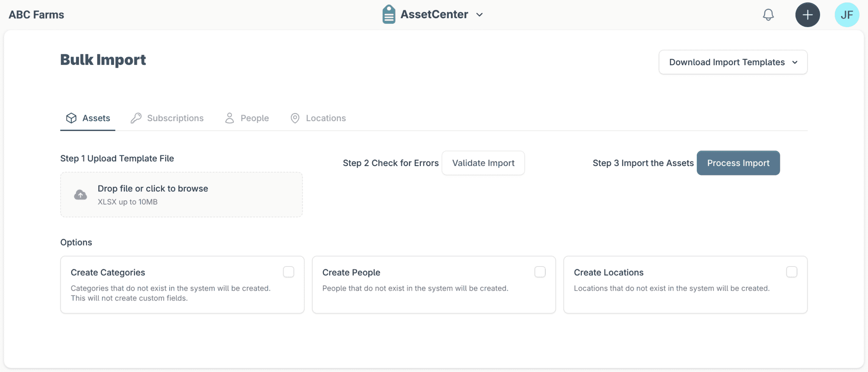Click the AssetCenter tag logo icon
Screen dimensions: 868x372
[389, 14]
